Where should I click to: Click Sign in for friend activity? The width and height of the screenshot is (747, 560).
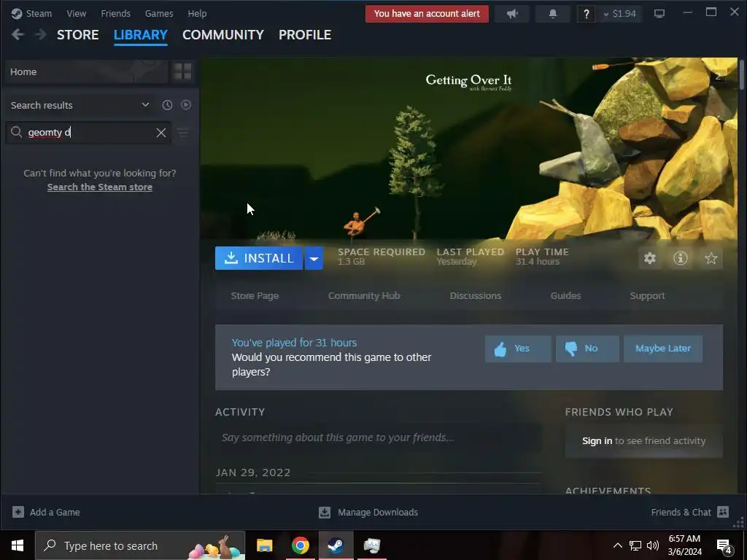click(x=597, y=441)
